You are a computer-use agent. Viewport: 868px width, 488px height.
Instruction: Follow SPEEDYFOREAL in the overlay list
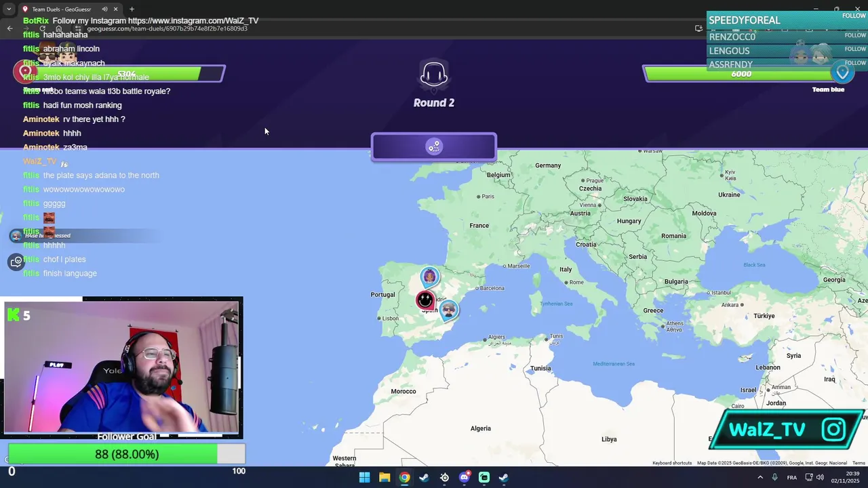[854, 16]
